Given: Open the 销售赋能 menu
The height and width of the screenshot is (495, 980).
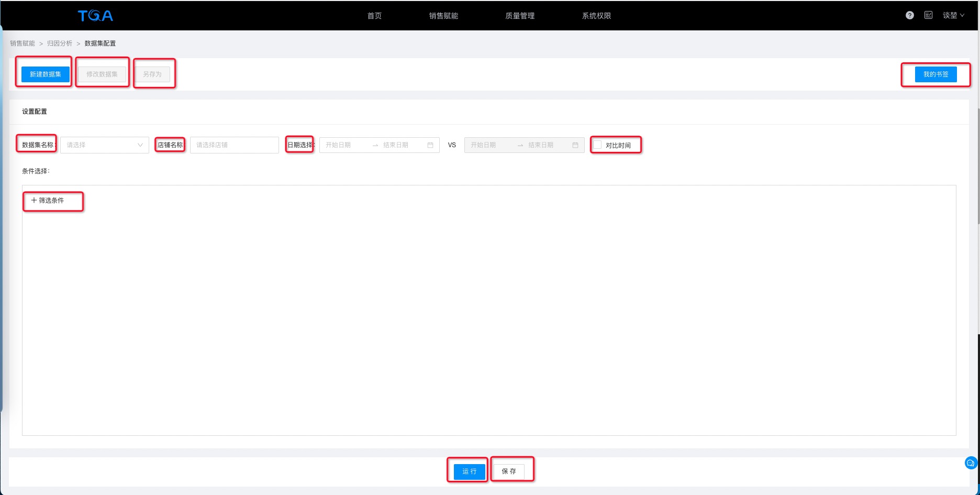Looking at the screenshot, I should (x=443, y=16).
